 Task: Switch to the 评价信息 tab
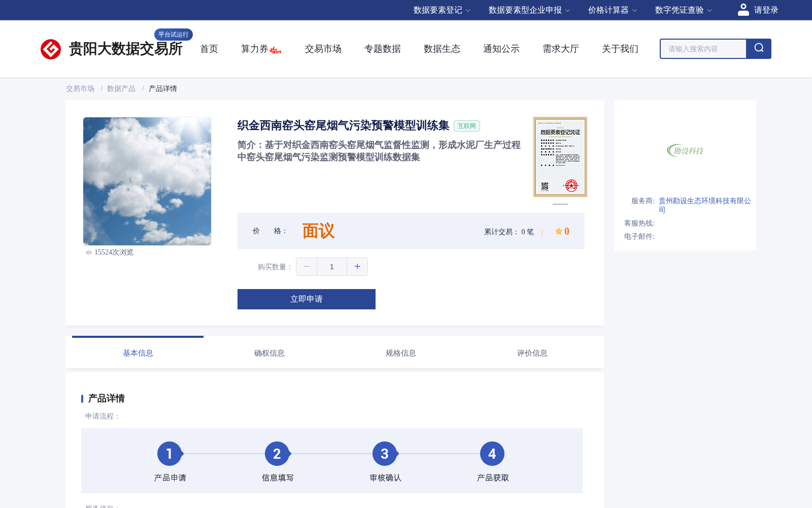click(x=532, y=353)
